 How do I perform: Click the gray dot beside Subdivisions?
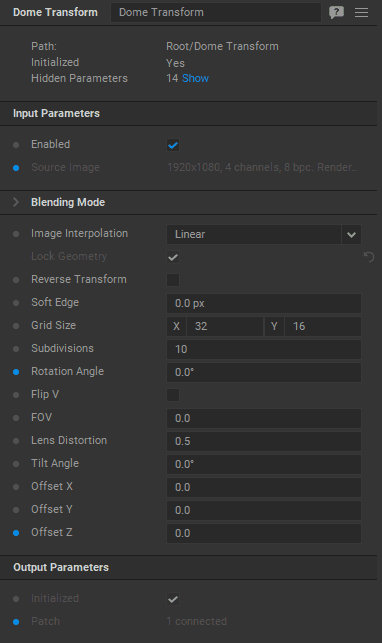pos(16,349)
